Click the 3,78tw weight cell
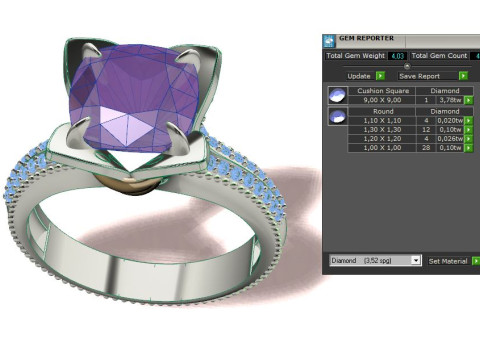 [450, 100]
